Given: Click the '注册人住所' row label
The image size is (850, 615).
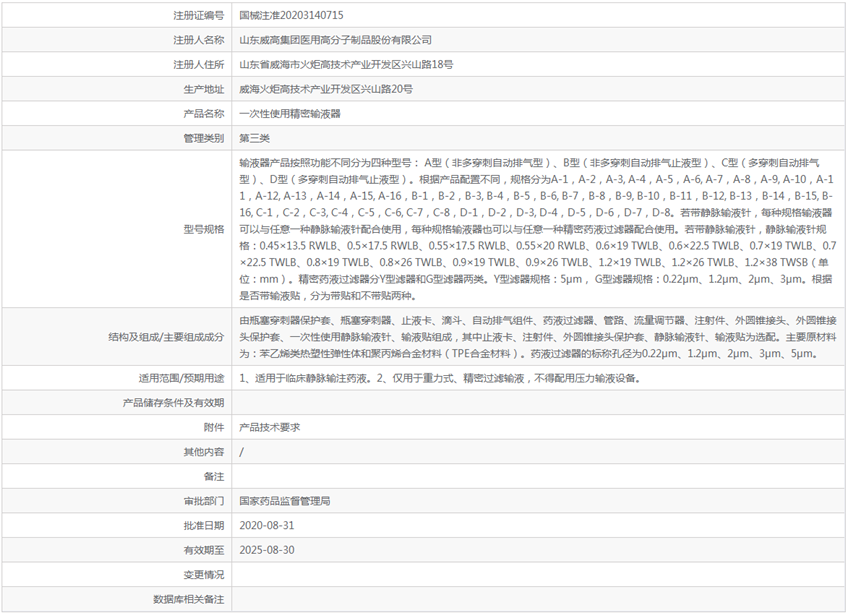Looking at the screenshot, I should (198, 65).
